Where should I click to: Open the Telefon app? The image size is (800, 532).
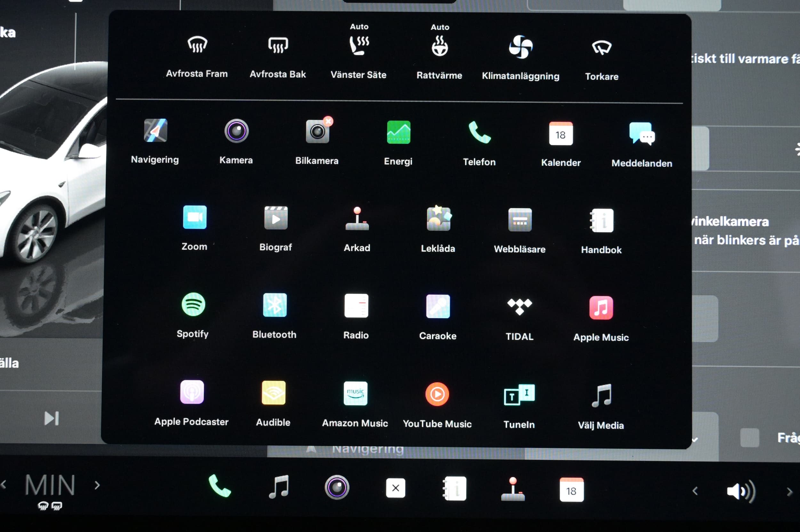point(480,144)
